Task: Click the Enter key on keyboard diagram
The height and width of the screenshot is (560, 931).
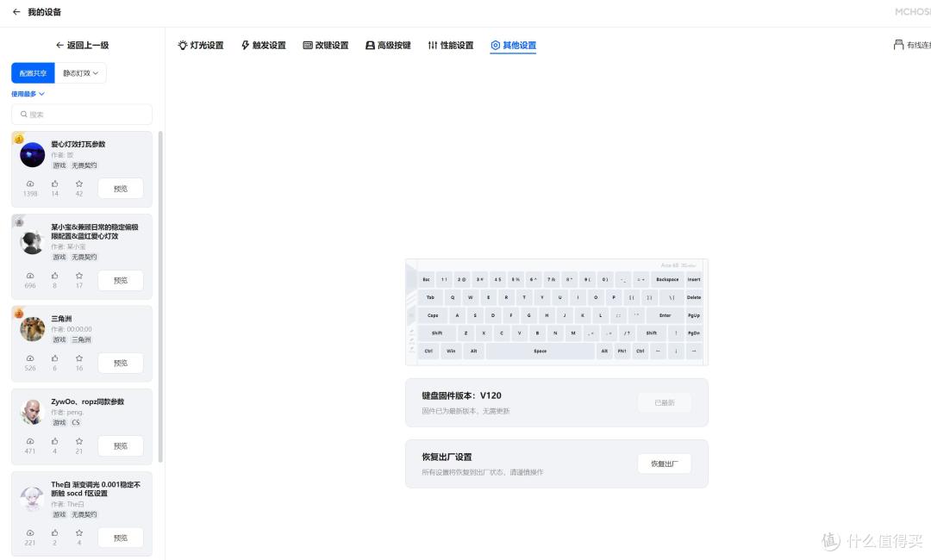Action: (x=665, y=315)
